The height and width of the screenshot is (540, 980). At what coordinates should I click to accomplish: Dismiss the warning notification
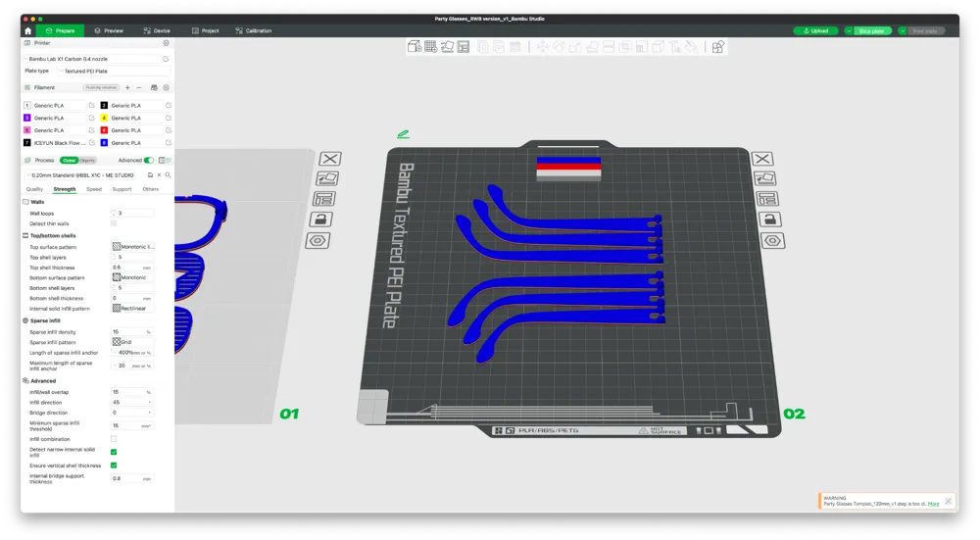pos(948,501)
